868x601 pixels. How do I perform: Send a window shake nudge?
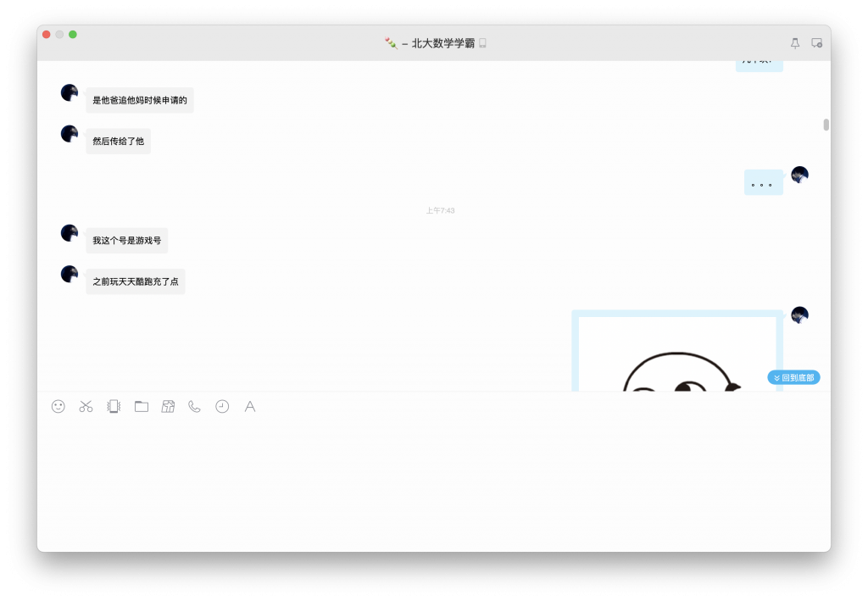click(113, 407)
